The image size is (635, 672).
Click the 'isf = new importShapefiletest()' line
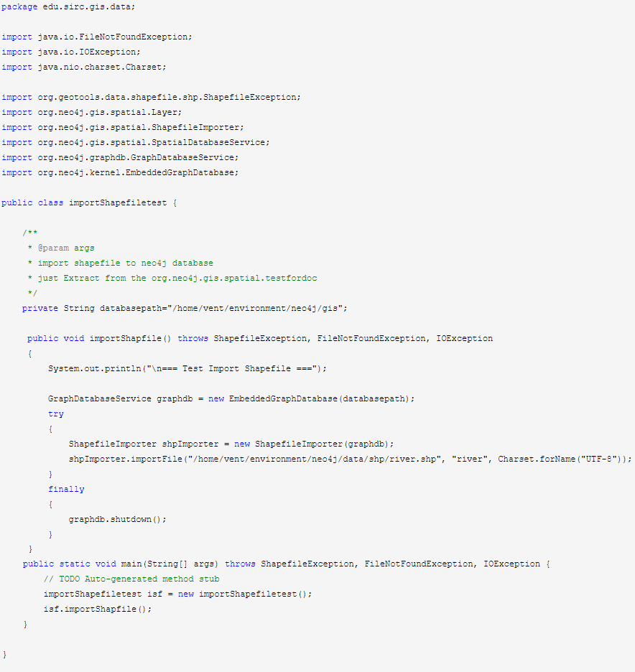click(x=177, y=594)
